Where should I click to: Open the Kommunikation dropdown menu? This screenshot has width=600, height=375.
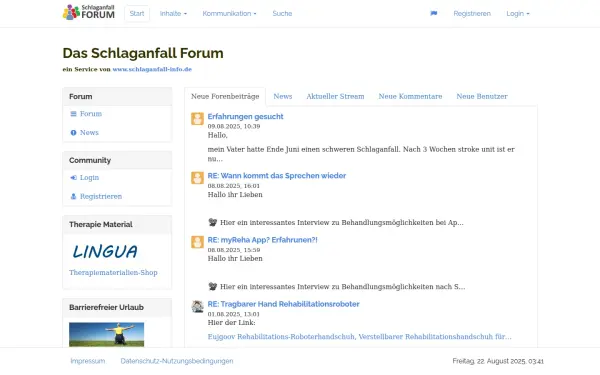[x=229, y=13]
